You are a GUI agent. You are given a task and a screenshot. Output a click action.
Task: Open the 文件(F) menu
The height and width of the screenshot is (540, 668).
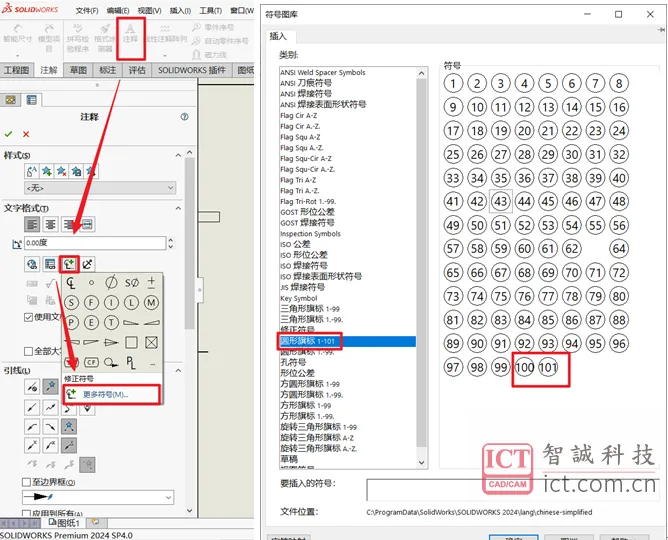tap(87, 11)
